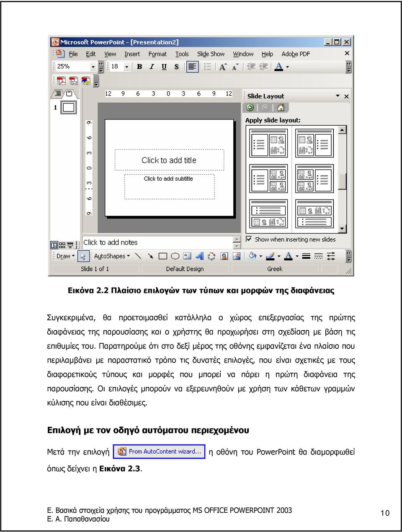
Task: Click the Back arrow in Slide Layout pane
Action: click(x=250, y=108)
